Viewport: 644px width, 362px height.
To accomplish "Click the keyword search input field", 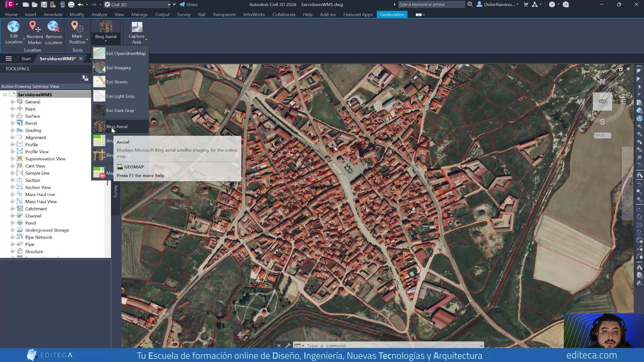I will click(431, 4).
